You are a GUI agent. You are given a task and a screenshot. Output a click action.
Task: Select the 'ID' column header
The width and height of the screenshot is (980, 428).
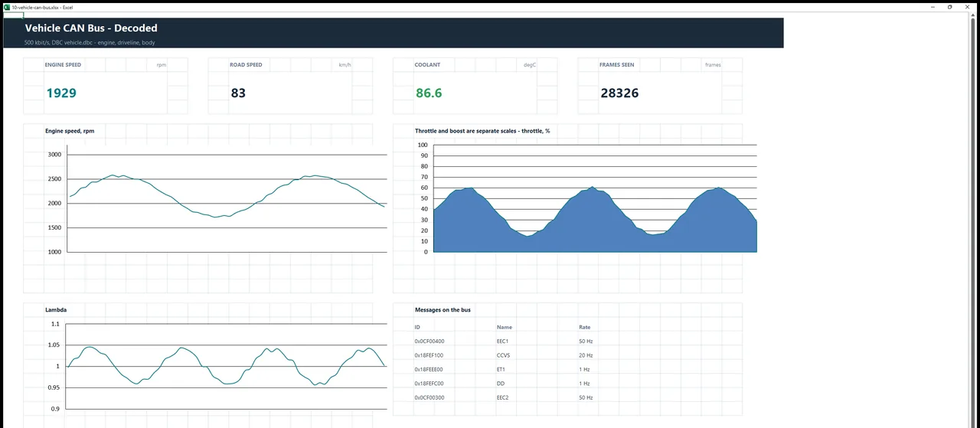(x=417, y=327)
